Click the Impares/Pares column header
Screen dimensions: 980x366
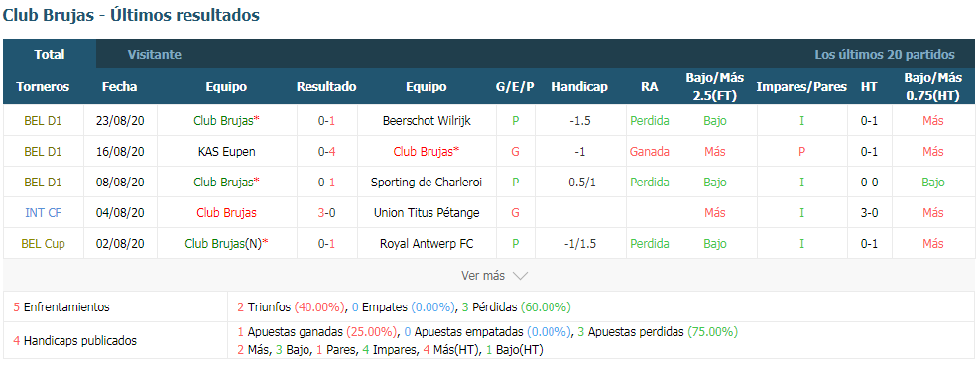point(801,87)
